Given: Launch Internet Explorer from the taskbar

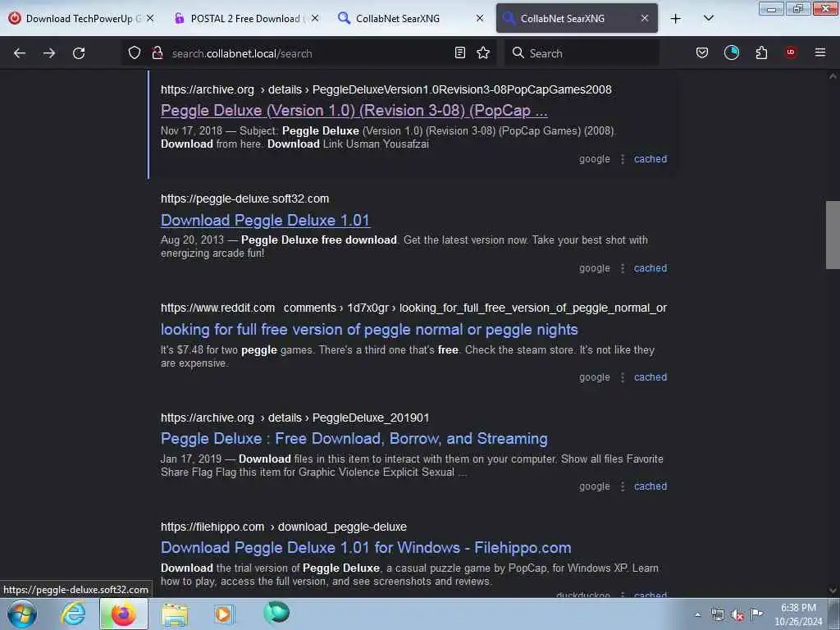Looking at the screenshot, I should [x=73, y=614].
